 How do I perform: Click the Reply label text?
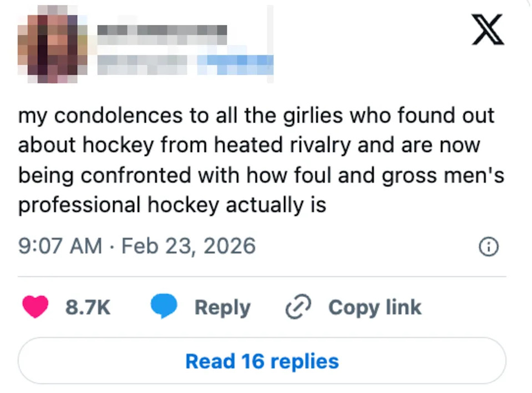[222, 307]
